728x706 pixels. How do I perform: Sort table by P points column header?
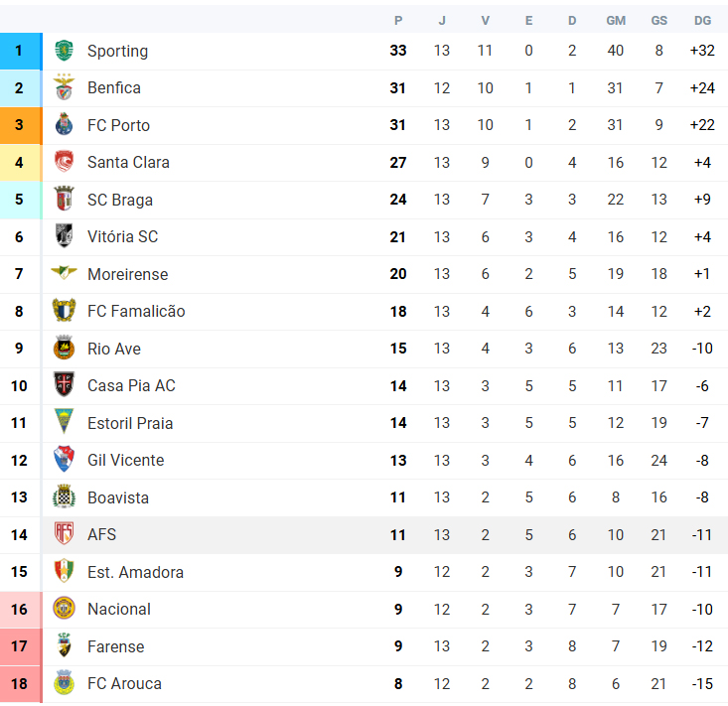(x=398, y=21)
